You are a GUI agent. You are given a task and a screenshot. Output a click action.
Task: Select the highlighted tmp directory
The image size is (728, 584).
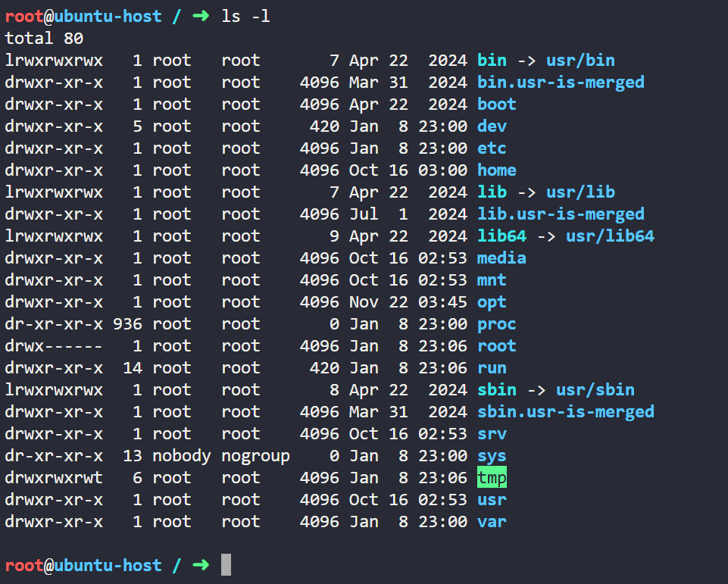point(491,477)
